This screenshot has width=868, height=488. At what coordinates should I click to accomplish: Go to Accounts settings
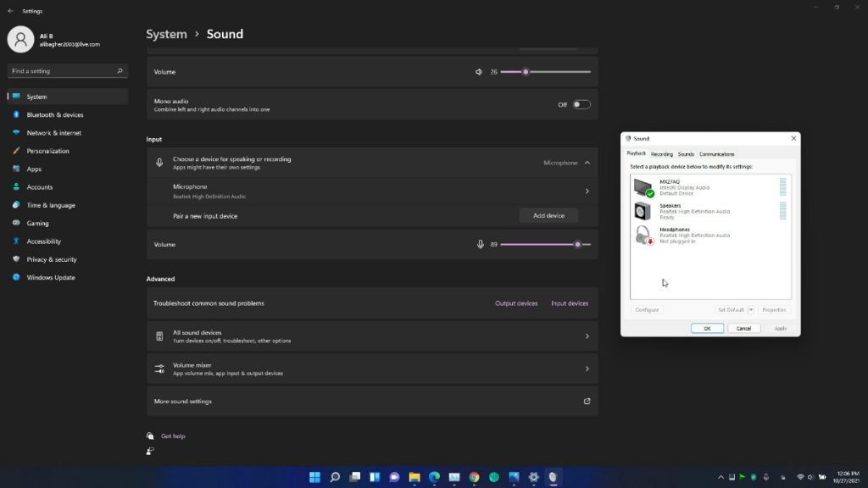(x=68, y=187)
